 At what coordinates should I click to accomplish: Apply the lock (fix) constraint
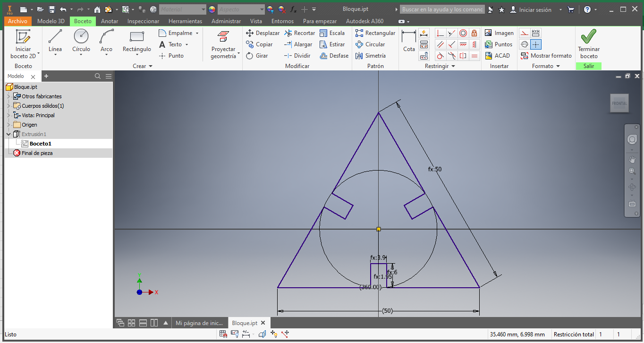coord(475,33)
